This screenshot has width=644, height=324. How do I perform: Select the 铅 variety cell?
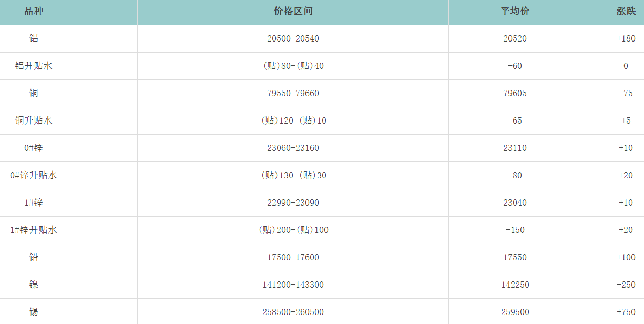pos(34,258)
